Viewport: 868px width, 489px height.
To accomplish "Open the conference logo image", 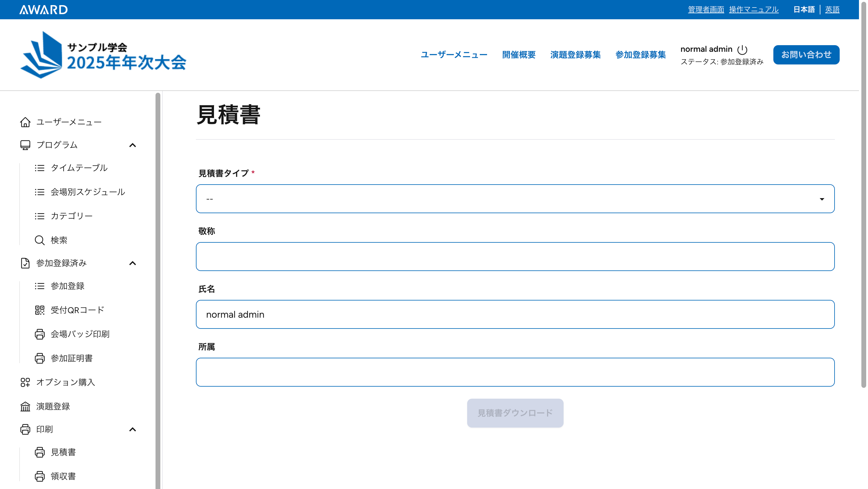I will tap(103, 55).
